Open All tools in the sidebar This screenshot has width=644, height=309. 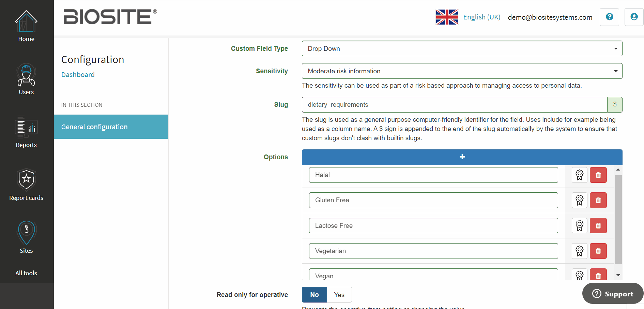pyautogui.click(x=26, y=273)
